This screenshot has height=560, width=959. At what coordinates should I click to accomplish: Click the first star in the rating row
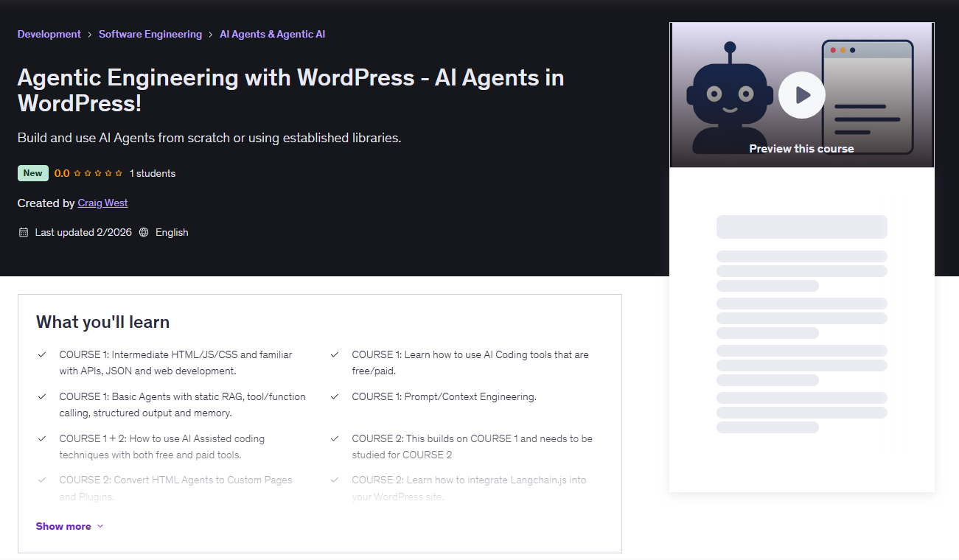click(x=77, y=172)
